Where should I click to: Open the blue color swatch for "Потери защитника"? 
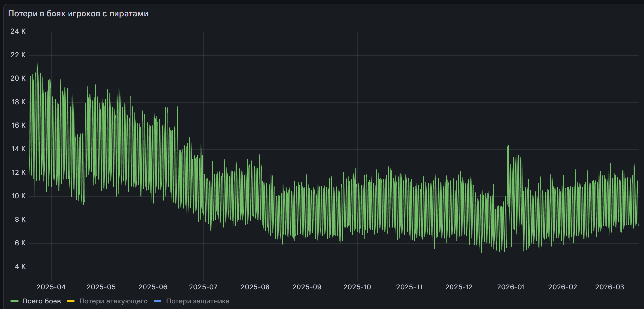click(x=158, y=301)
